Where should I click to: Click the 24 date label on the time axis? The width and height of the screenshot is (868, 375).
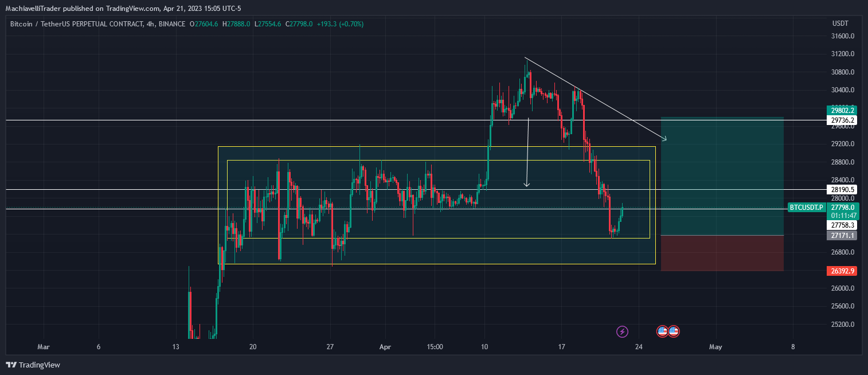639,347
